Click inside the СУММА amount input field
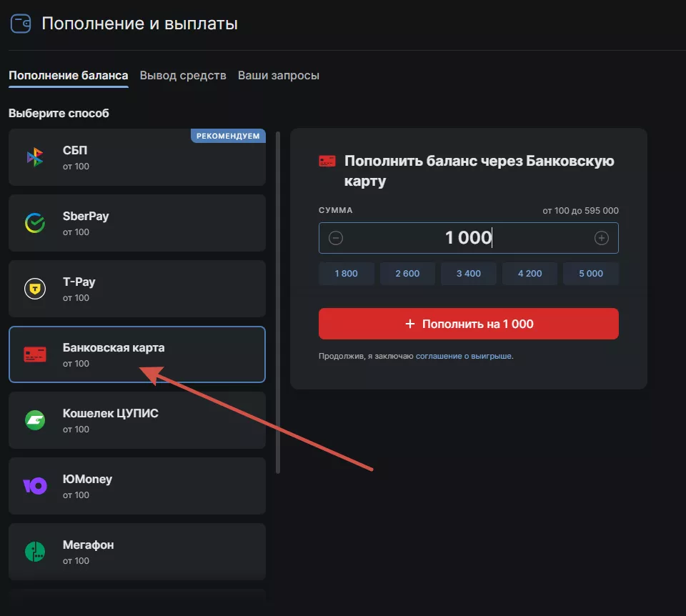686x616 pixels. point(468,237)
